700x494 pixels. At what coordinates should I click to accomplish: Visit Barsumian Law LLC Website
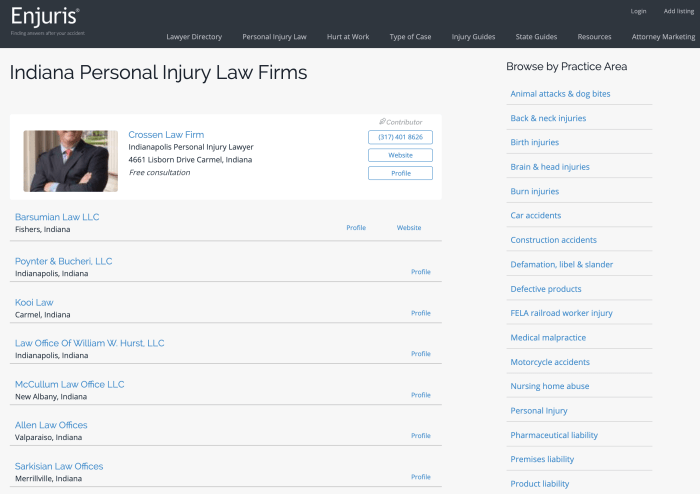[409, 228]
